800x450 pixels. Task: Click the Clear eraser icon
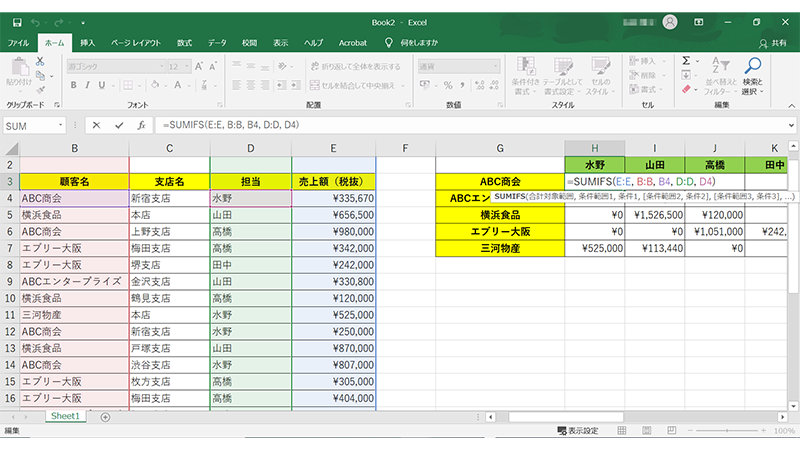pyautogui.click(x=686, y=89)
